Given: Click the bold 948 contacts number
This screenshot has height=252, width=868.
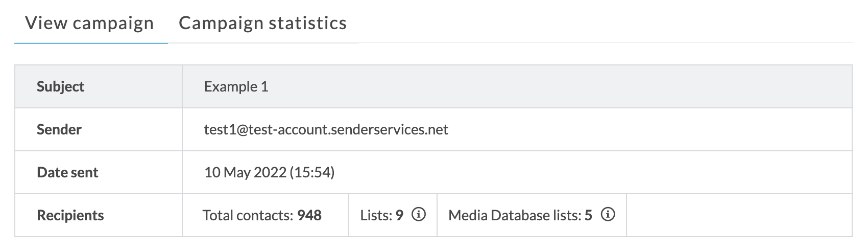Looking at the screenshot, I should click(x=309, y=215).
